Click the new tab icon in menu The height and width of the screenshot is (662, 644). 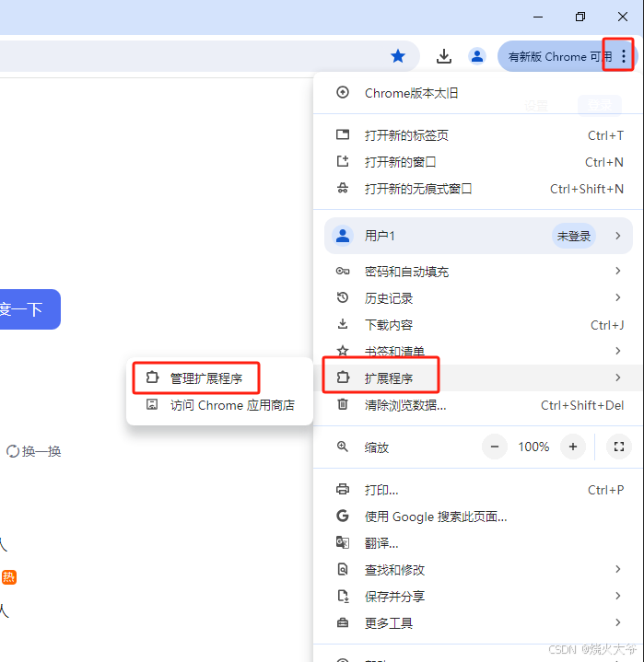tap(343, 134)
